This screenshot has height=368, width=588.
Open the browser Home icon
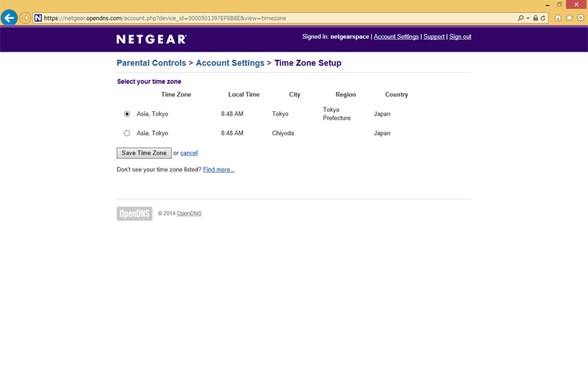point(559,18)
